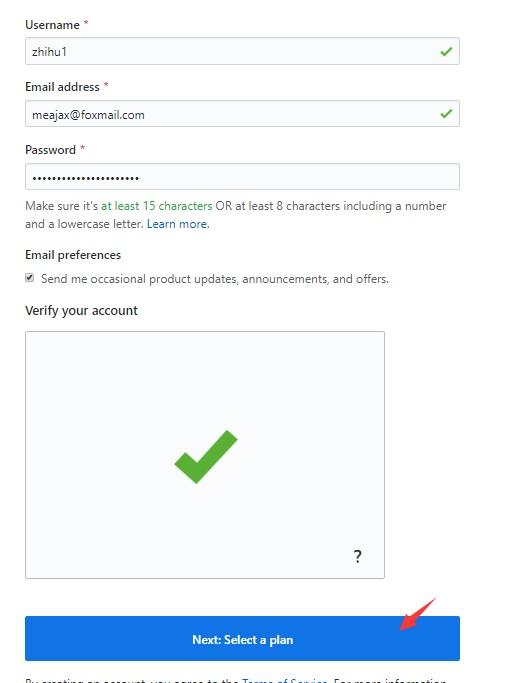The height and width of the screenshot is (683, 529).
Task: Click the 'Username' field label
Action: (x=52, y=25)
